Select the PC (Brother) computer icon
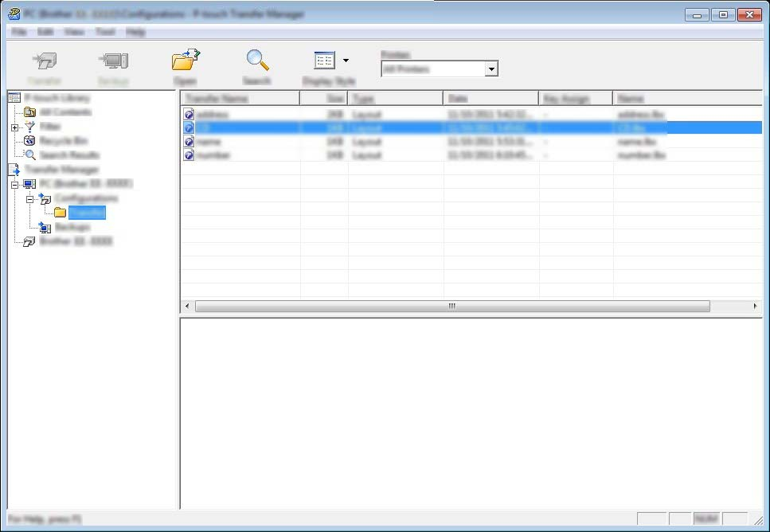 (29, 184)
